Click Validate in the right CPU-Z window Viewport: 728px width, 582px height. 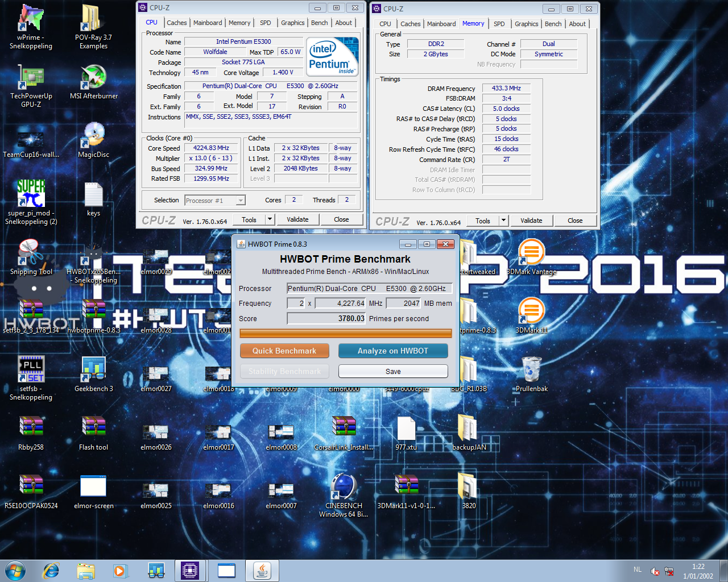[x=531, y=221]
